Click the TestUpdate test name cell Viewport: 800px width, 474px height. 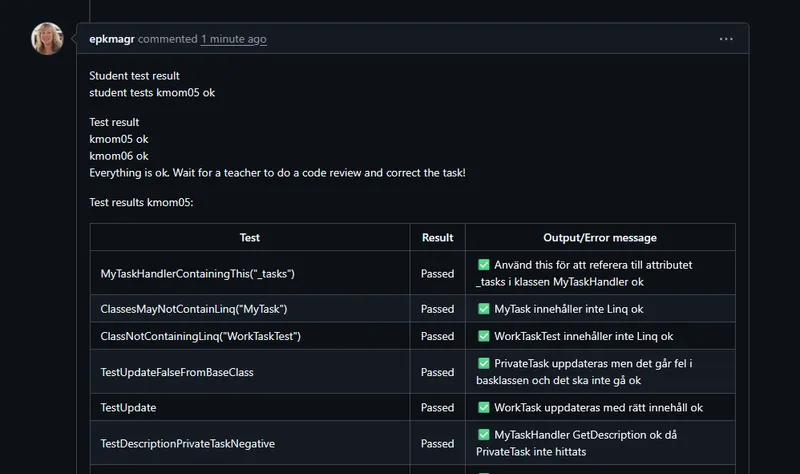[129, 408]
